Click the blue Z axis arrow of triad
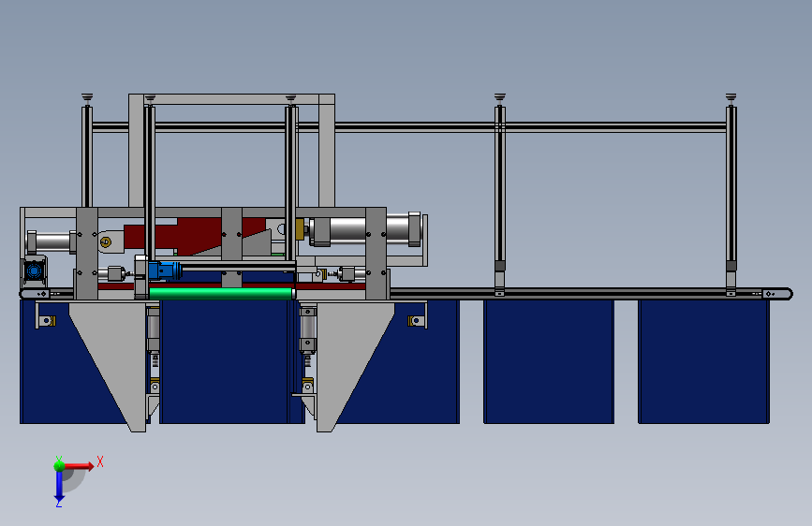The width and height of the screenshot is (812, 526). [x=59, y=486]
